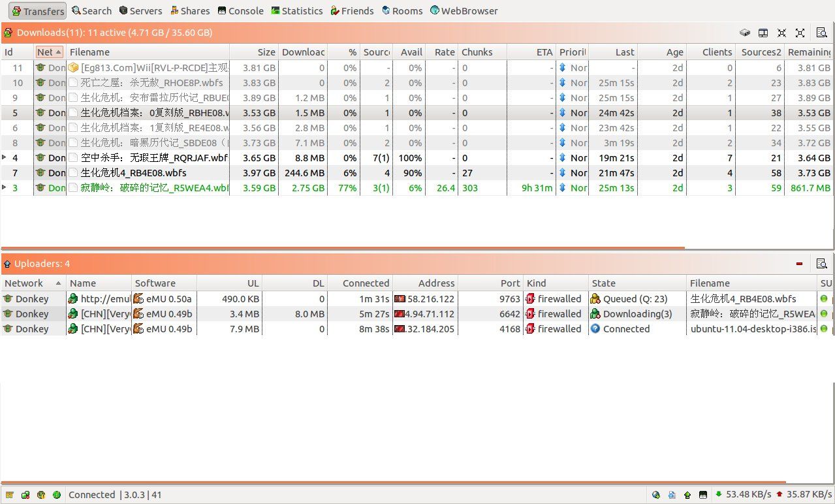Click the filter magnifier icon in Downloads header
The height and width of the screenshot is (504, 835).
[x=822, y=33]
